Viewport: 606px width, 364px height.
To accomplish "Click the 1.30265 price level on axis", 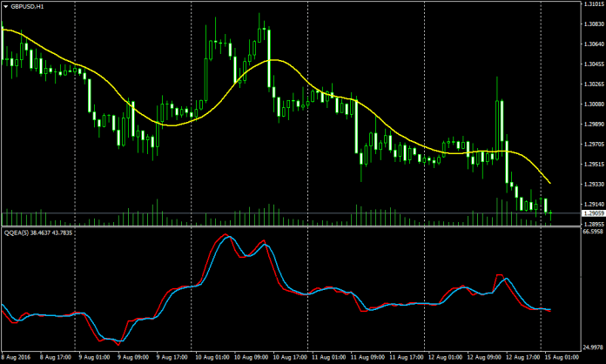I will click(x=592, y=84).
